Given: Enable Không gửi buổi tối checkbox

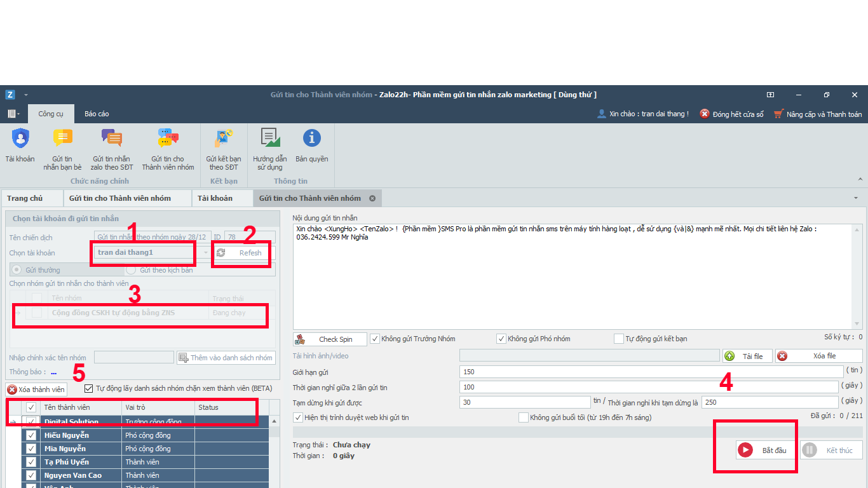Looking at the screenshot, I should click(524, 417).
